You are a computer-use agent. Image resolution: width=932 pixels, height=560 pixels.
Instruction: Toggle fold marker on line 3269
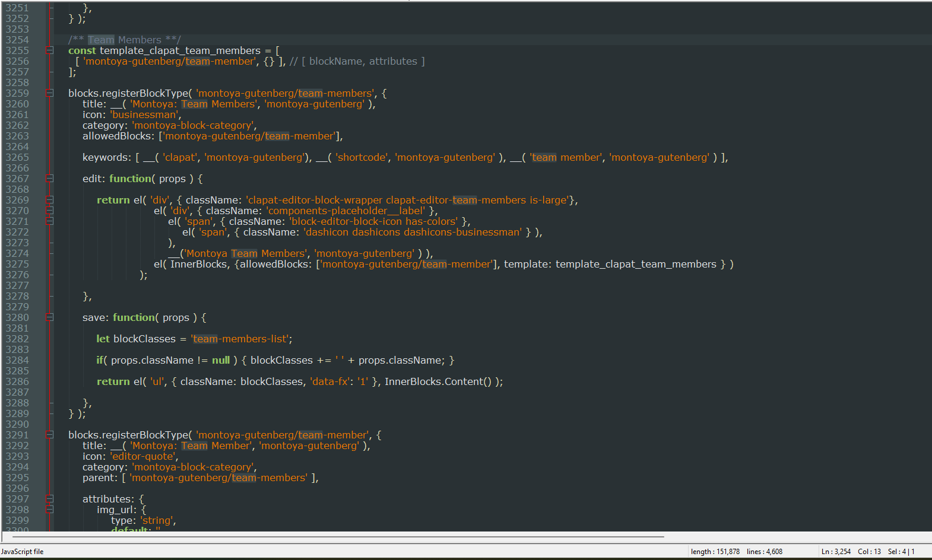click(x=50, y=200)
